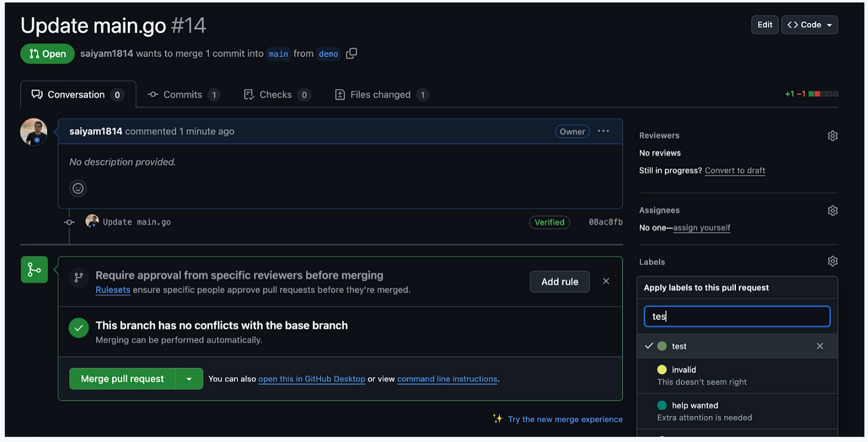
Task: Open the Labels gear settings
Action: tap(833, 262)
